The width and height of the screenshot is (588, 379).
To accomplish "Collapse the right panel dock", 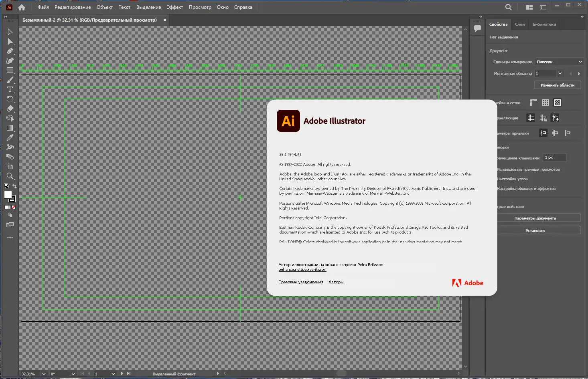I will click(582, 17).
